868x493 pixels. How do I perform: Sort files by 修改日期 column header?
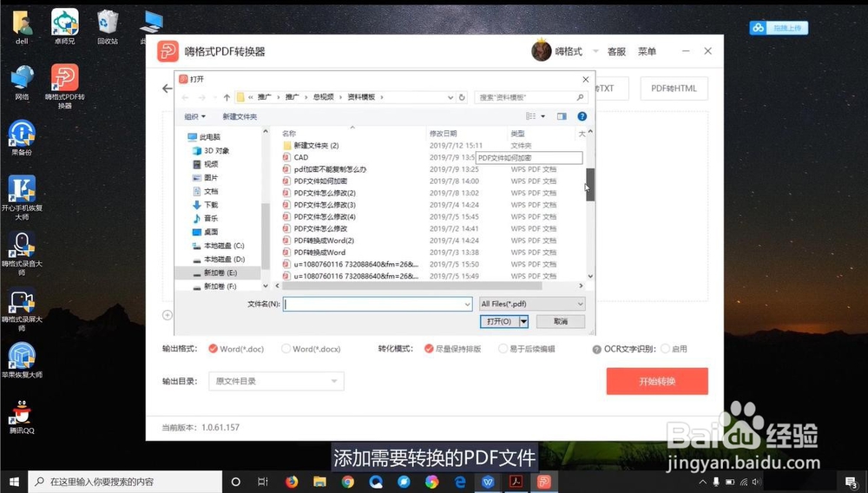pos(443,134)
